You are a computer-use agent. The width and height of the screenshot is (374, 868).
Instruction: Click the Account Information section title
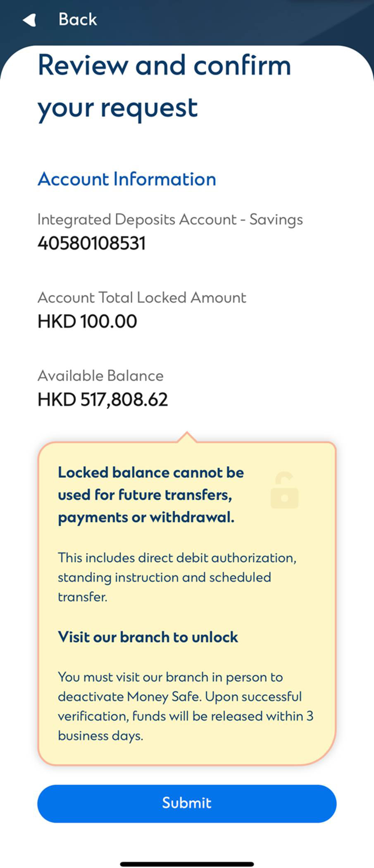(x=127, y=179)
